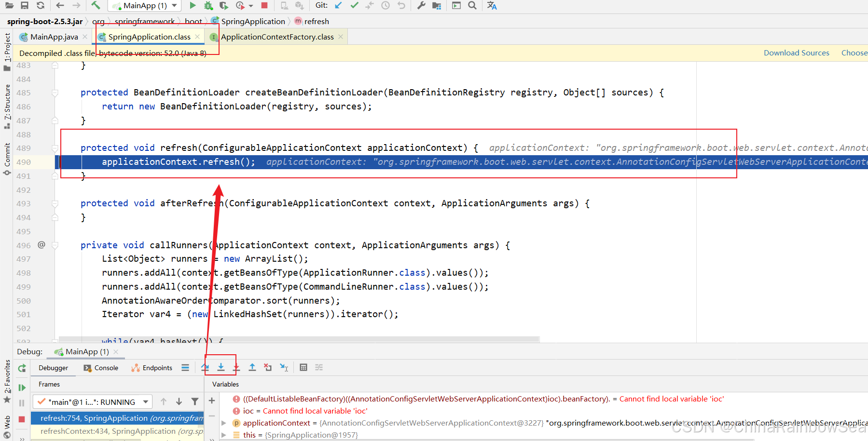Click the Debug bug icon in top toolbar
The width and height of the screenshot is (868, 441).
208,5
